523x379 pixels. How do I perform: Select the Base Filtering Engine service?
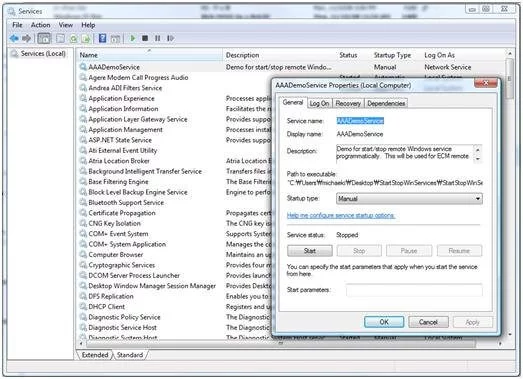pyautogui.click(x=118, y=182)
